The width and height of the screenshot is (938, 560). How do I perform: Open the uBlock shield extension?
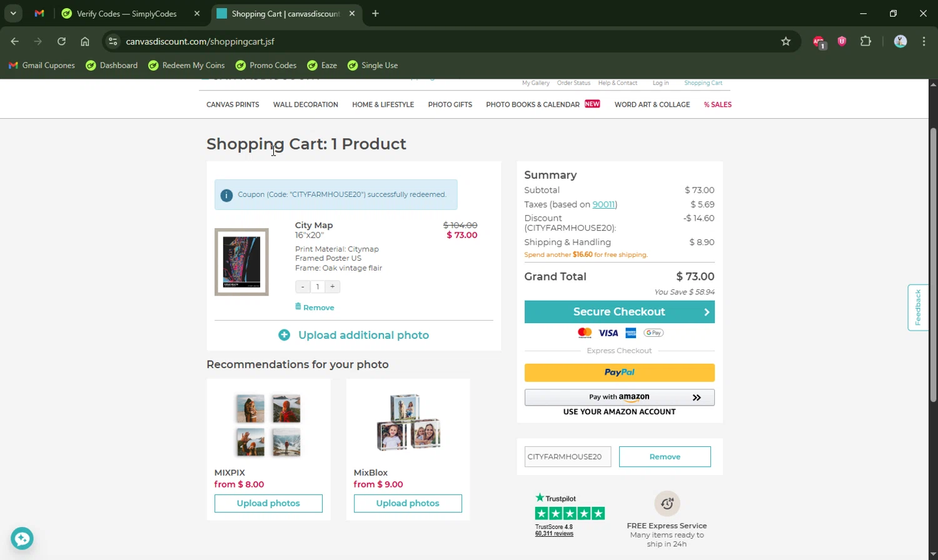point(842,41)
